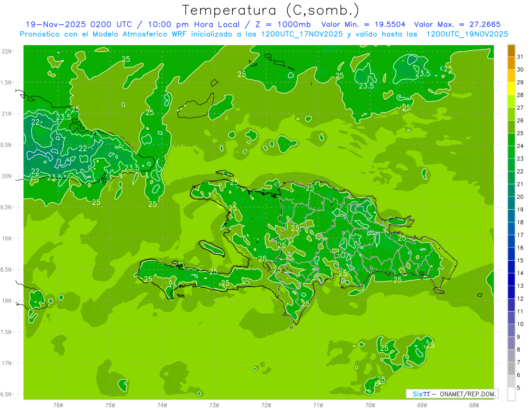
Task: Click the "73W" longitude axis label
Action: point(214,405)
